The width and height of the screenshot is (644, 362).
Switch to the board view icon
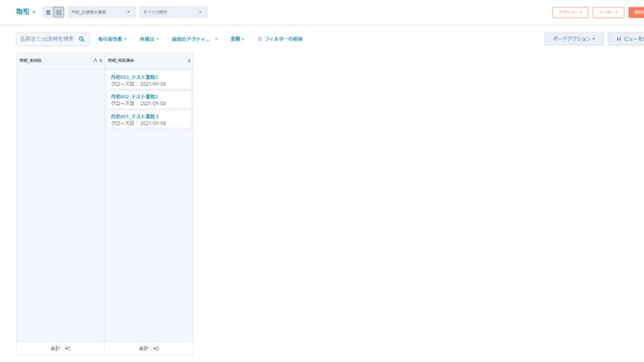point(59,13)
